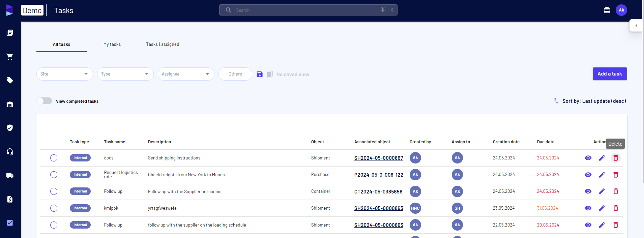Open container link CT2024-05-0385656
This screenshot has width=644, height=238.
(x=378, y=191)
